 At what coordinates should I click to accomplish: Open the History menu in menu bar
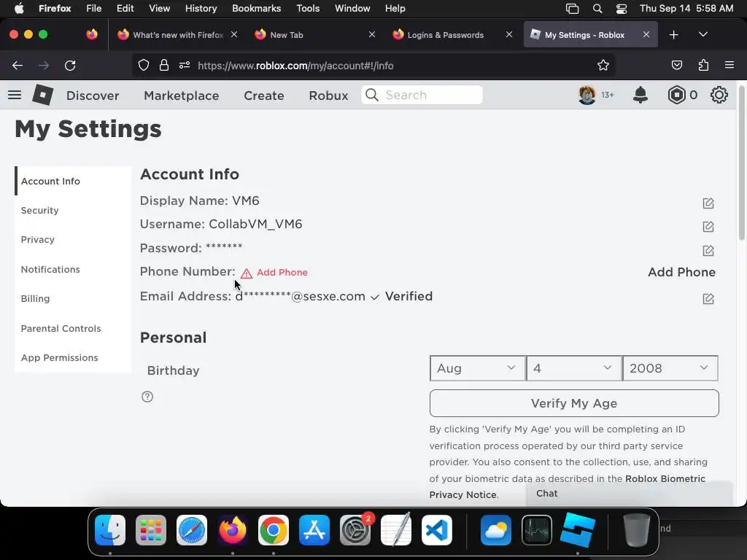coord(201,8)
